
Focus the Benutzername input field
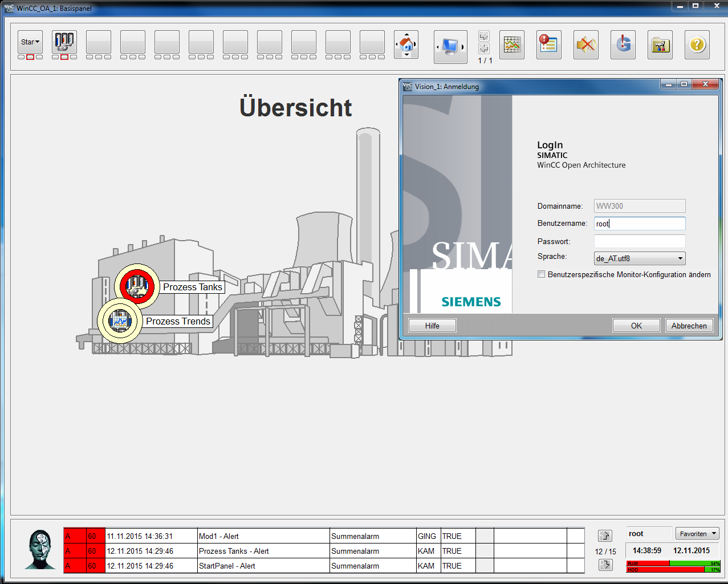pyautogui.click(x=640, y=224)
